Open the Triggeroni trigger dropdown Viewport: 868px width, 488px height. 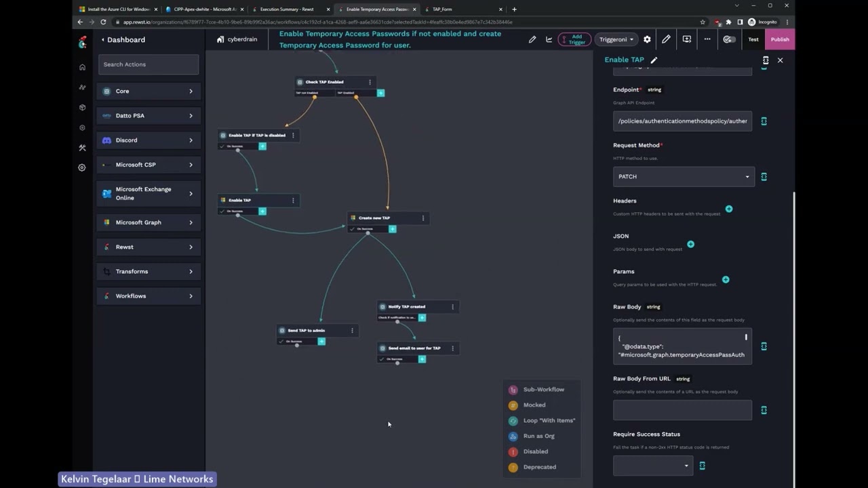pos(616,39)
